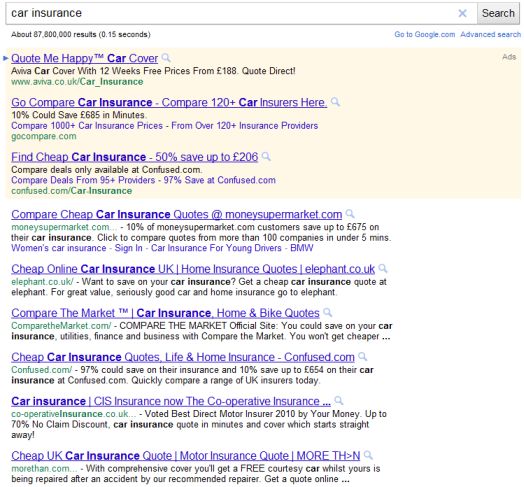Open Compare The Market Car Insurance result
The width and height of the screenshot is (524, 487).
(165, 313)
